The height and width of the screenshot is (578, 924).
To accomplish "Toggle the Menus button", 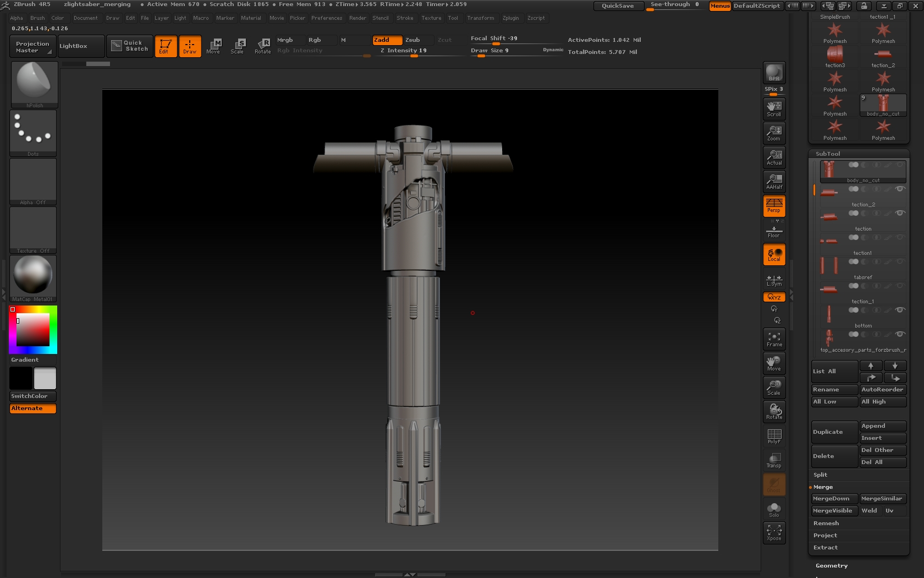I will coord(720,6).
